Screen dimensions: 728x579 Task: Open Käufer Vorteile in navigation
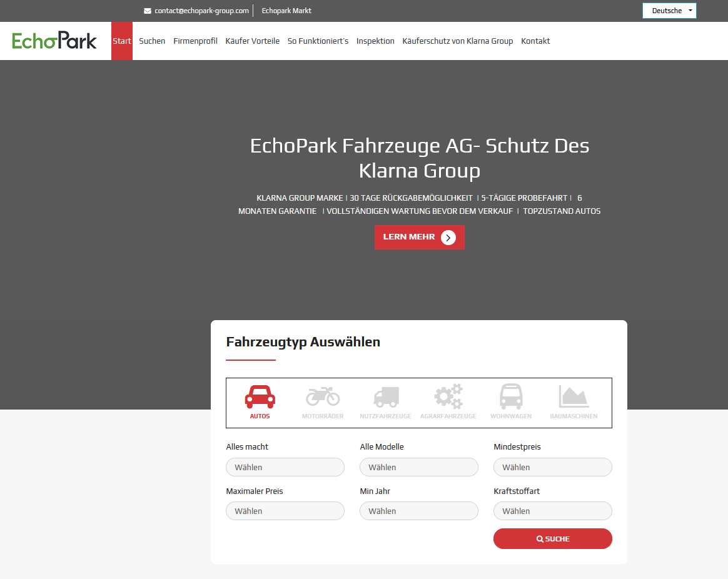(x=253, y=41)
